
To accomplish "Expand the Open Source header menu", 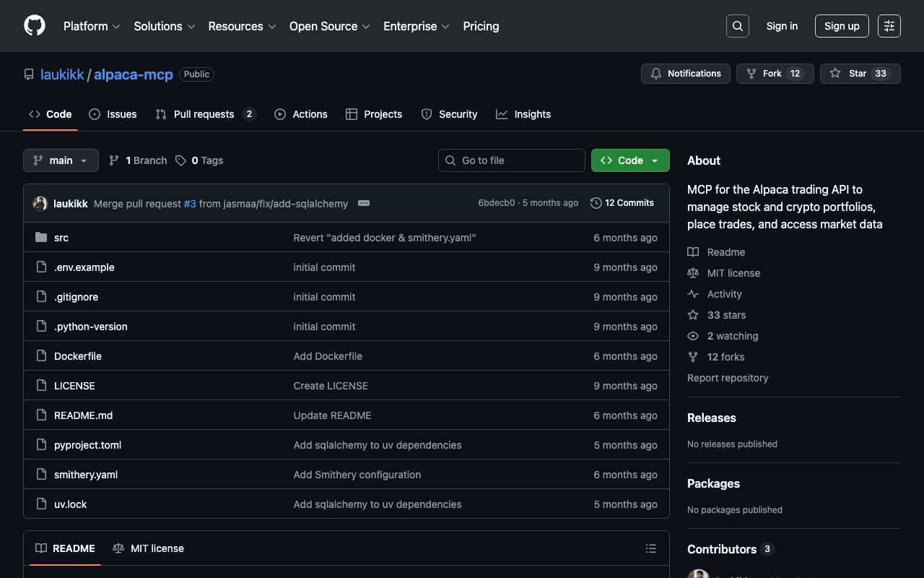I will pyautogui.click(x=329, y=26).
